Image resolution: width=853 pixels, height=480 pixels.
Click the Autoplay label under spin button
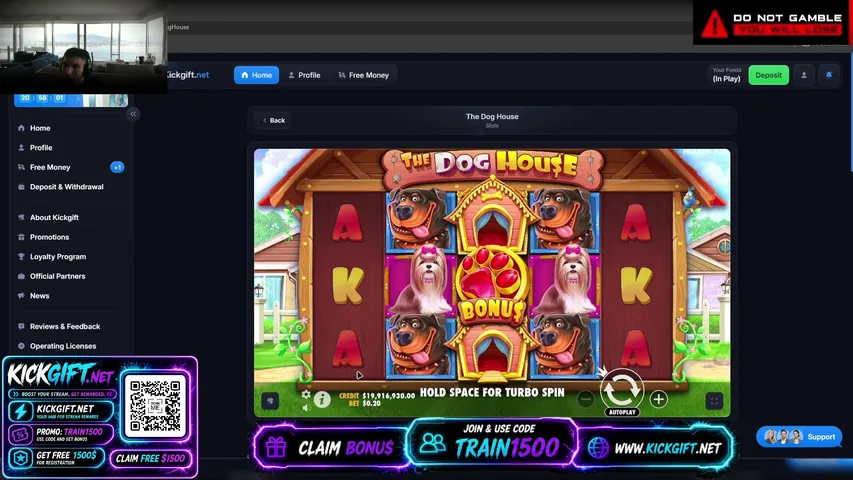coord(622,413)
